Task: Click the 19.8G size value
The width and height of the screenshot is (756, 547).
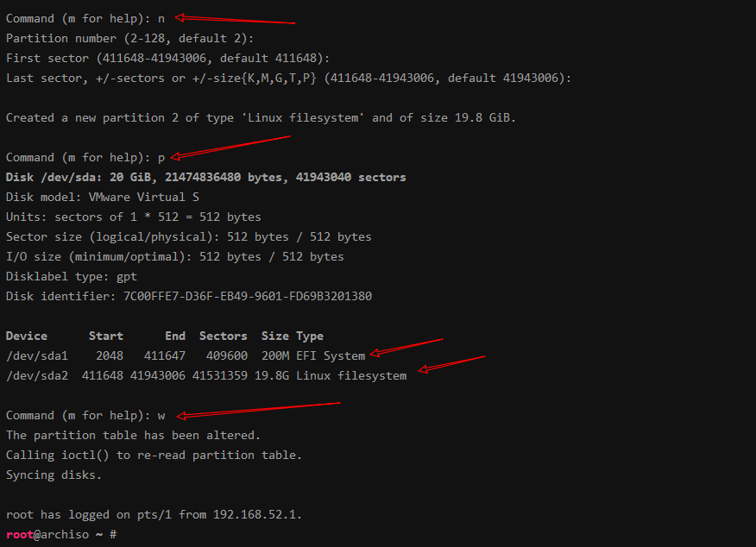Action: click(x=272, y=376)
